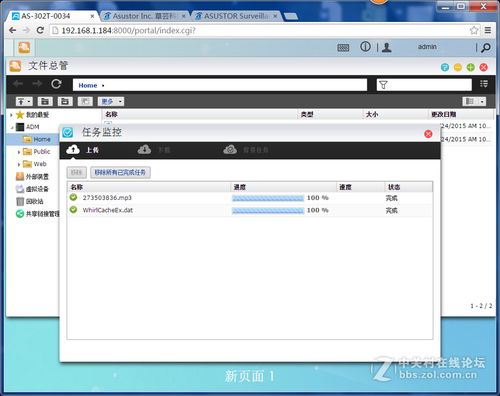Open the task list icon at the toolbar's right end

tap(484, 84)
